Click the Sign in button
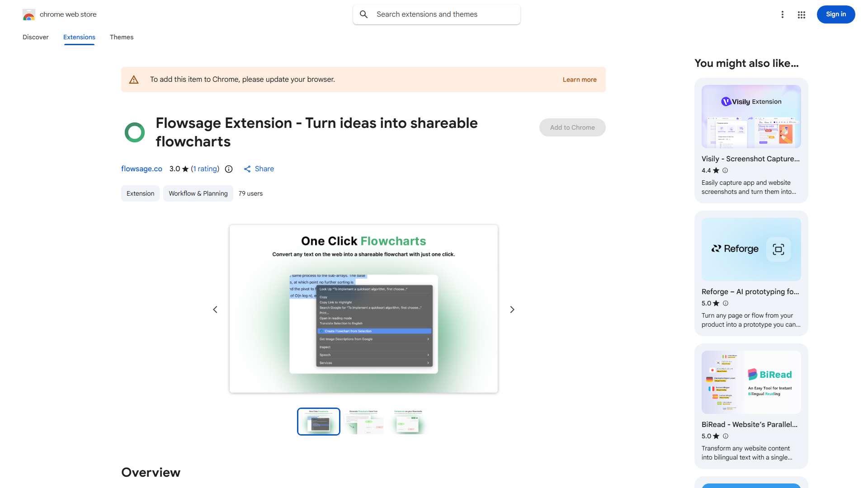The image size is (868, 488). 835,14
